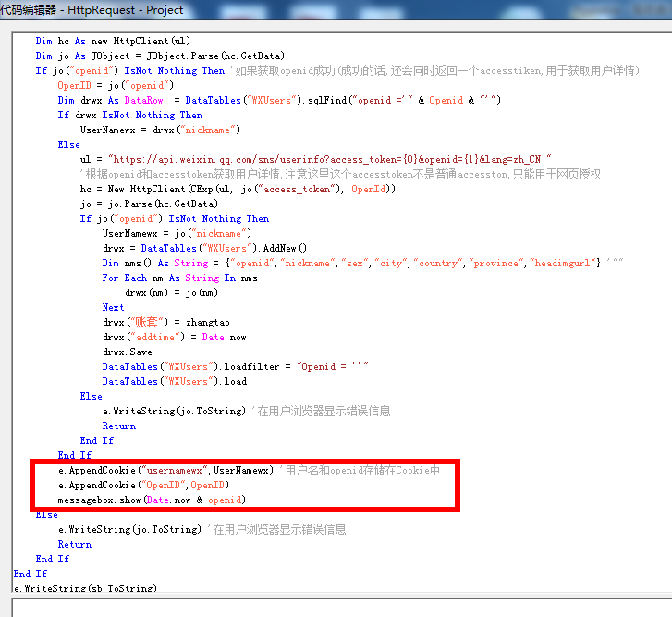Click the api.weixin.qq.com userinfo URL string

click(x=330, y=159)
